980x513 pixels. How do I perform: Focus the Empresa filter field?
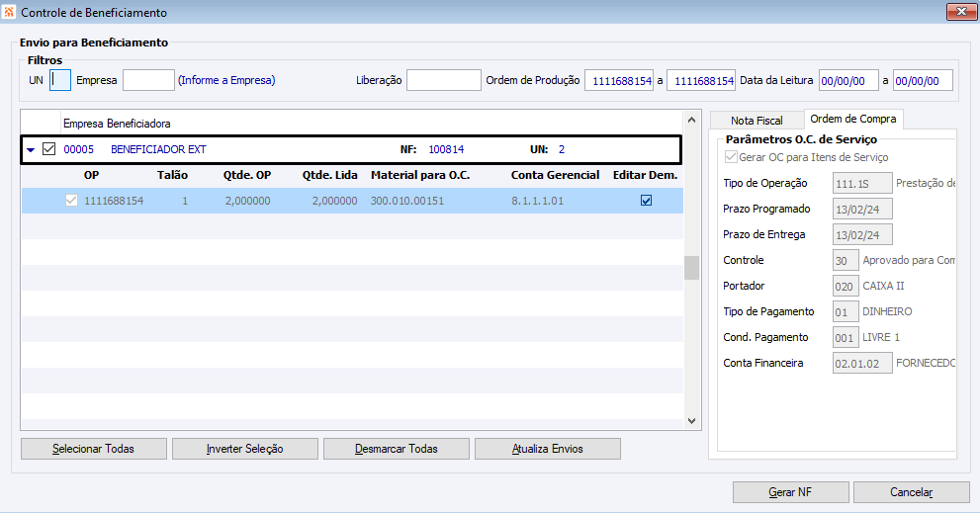point(148,80)
